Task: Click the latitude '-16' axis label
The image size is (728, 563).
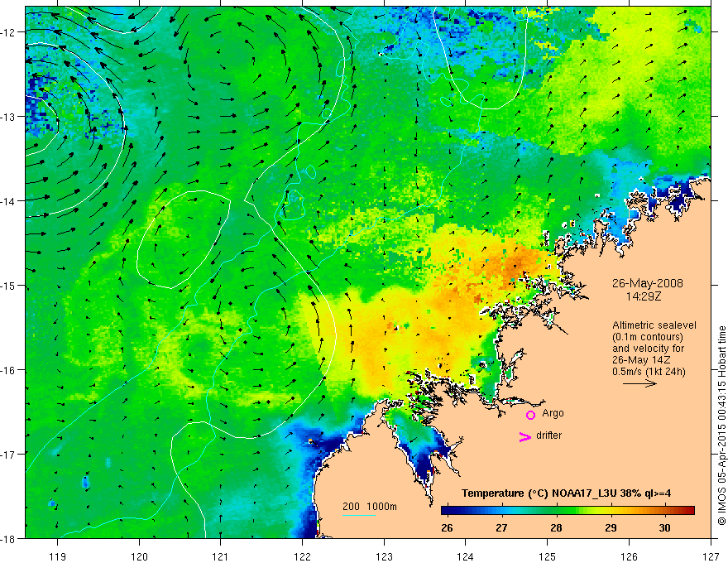Action: tap(9, 370)
